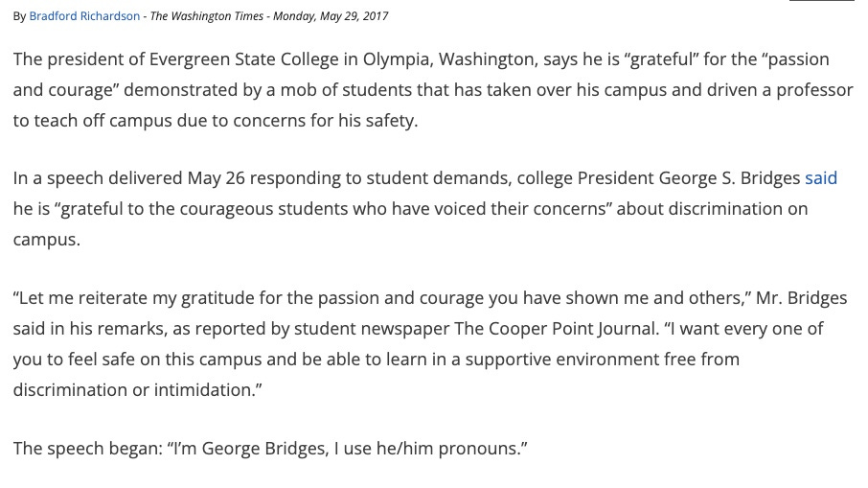Click the name 'President George S. Bridges'
This screenshot has height=488, width=868.
pyautogui.click(x=689, y=178)
